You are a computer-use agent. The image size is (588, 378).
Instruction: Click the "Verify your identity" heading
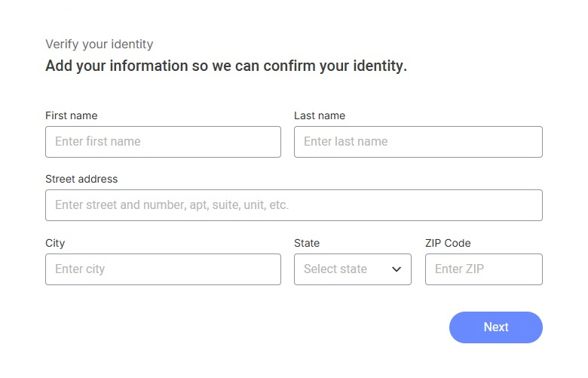click(x=99, y=45)
